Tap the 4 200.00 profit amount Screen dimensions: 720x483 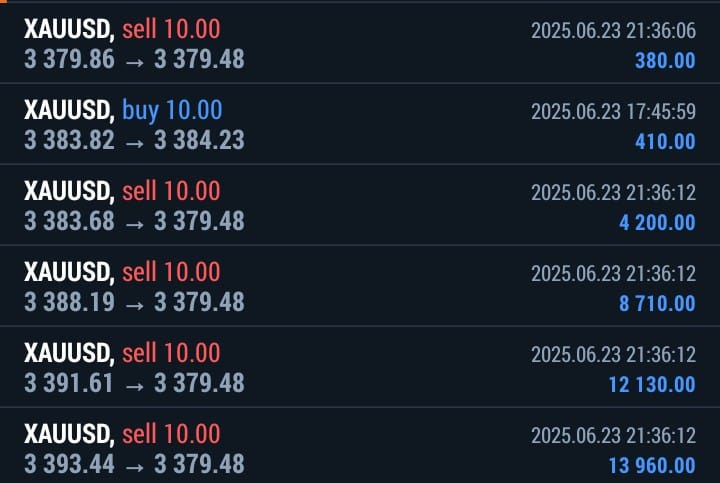click(x=657, y=223)
